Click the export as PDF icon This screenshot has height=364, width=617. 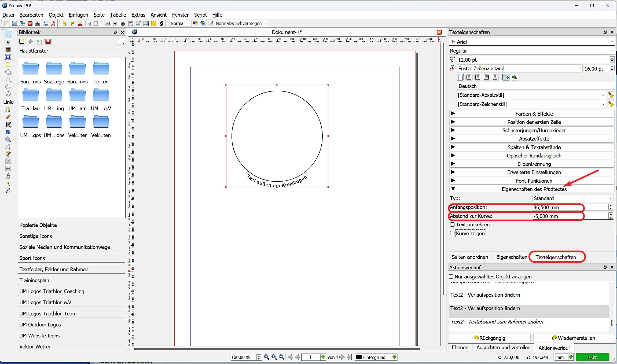53,24
